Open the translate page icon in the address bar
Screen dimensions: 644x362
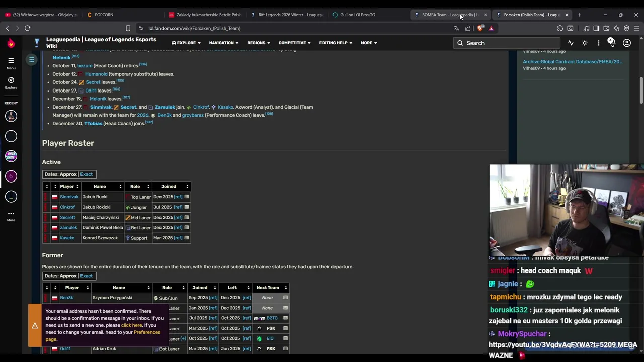click(456, 28)
